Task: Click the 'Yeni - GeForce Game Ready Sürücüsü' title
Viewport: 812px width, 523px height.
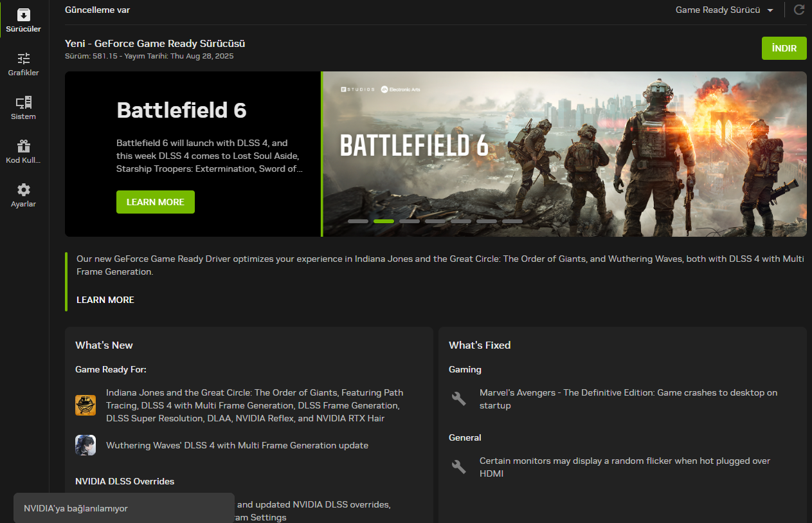Action: (x=155, y=44)
